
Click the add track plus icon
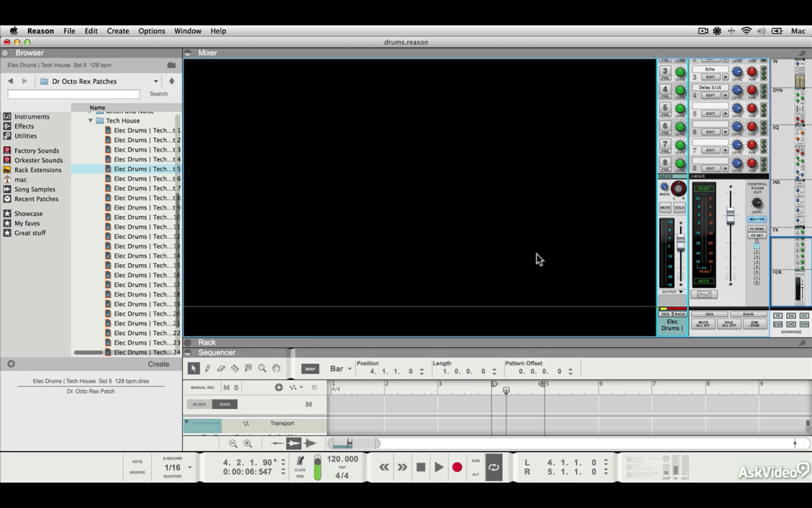click(x=278, y=387)
